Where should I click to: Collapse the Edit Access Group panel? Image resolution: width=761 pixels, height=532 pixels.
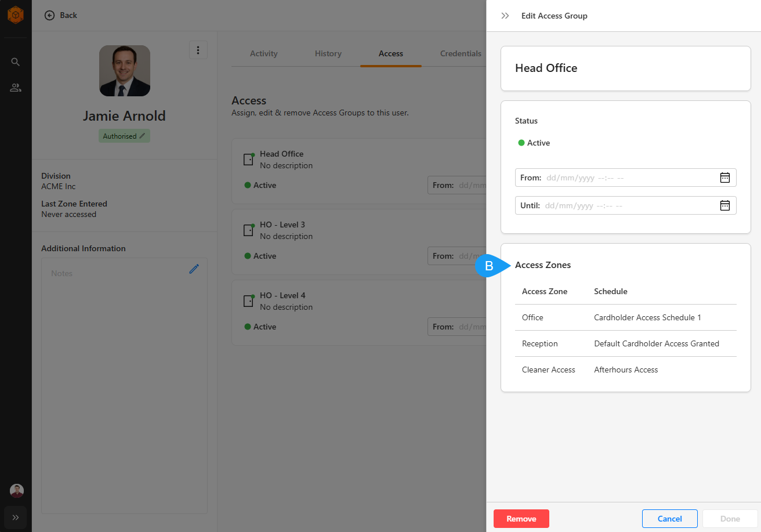505,16
